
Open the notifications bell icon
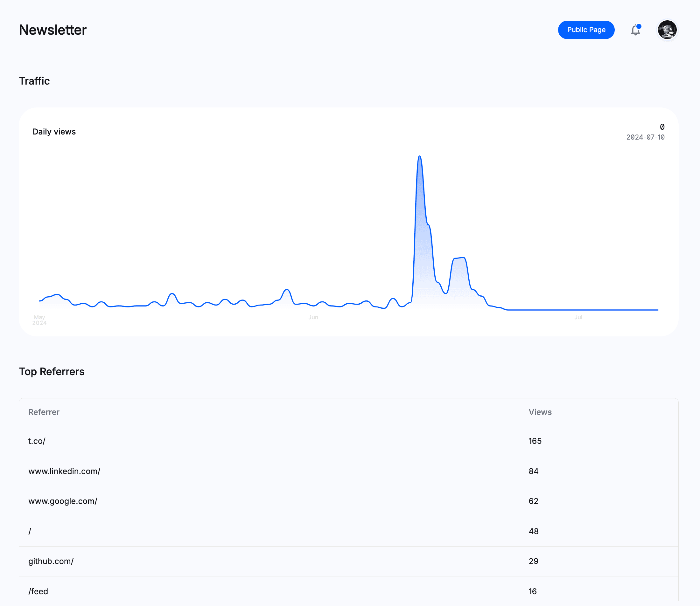pos(636,30)
